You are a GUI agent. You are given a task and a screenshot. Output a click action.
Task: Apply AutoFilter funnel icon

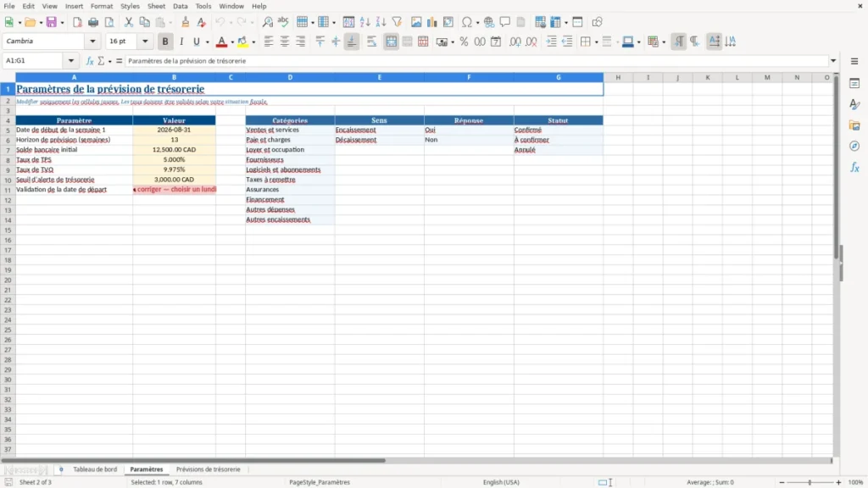point(397,22)
